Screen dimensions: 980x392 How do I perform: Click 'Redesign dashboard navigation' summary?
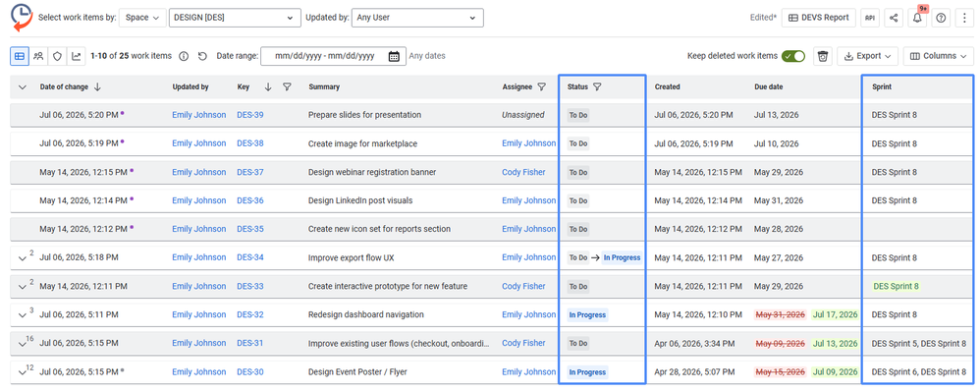tap(366, 314)
